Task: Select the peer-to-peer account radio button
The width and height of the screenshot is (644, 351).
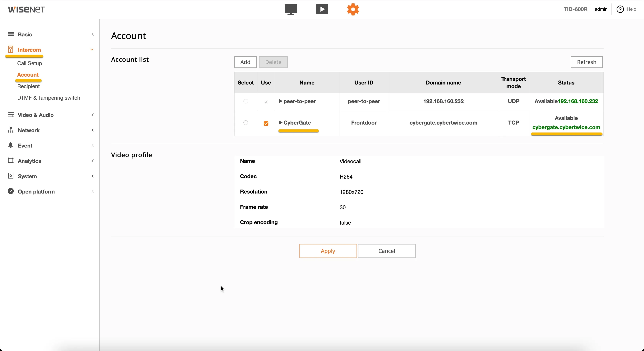Action: [x=246, y=101]
